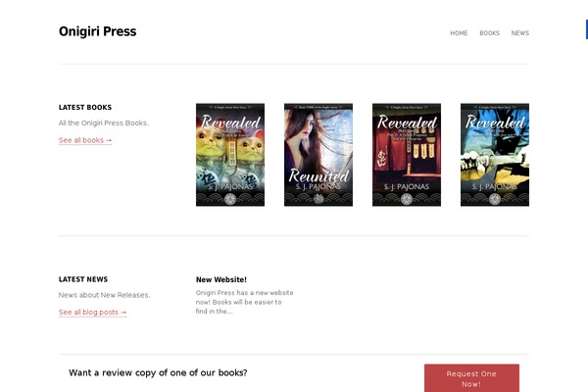Open the Revealed lucky cats book cover
The width and height of the screenshot is (588, 392).
point(230,155)
